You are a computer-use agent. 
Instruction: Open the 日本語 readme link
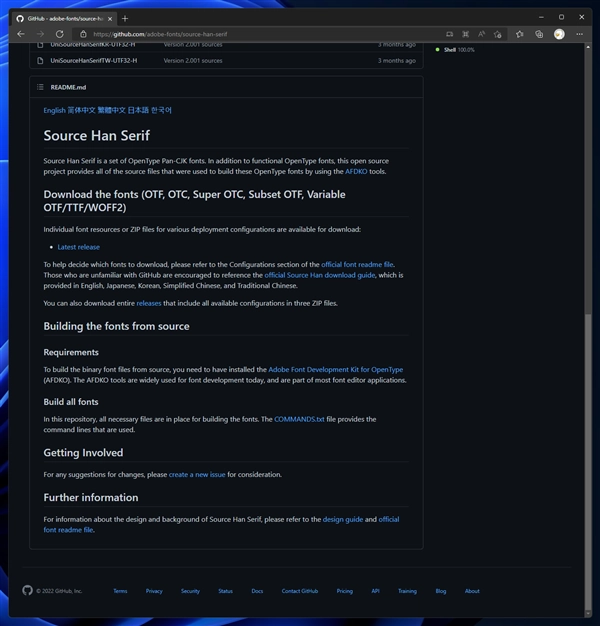(138, 110)
